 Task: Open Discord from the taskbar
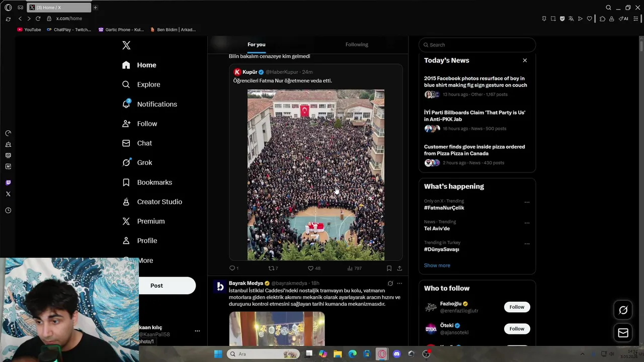tap(396, 354)
